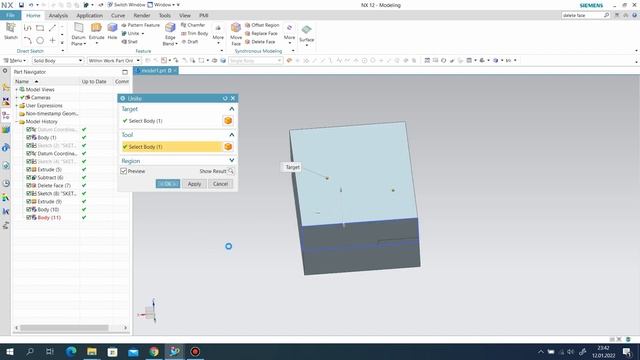The height and width of the screenshot is (360, 640).
Task: Toggle checkbox for Extrude (9)
Action: click(29, 201)
